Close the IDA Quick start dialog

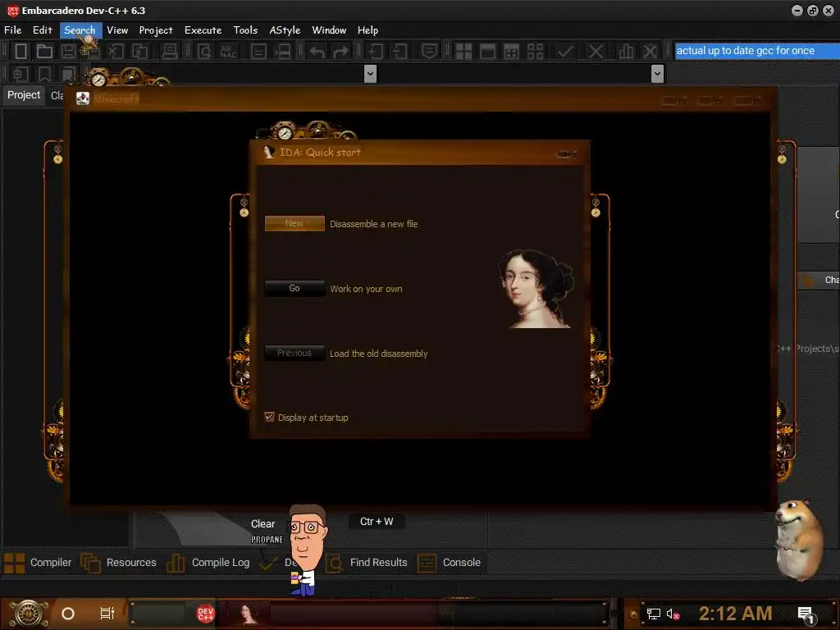568,153
